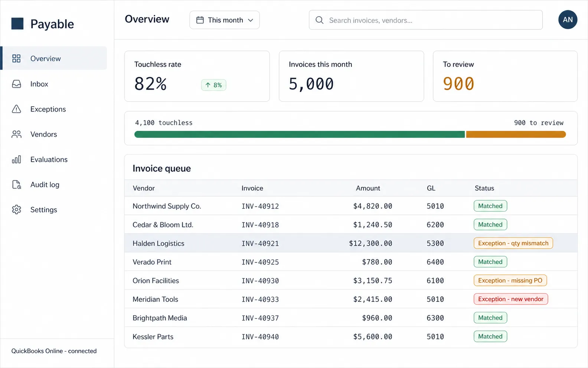The image size is (588, 368).
Task: Click the GL column header
Action: (431, 188)
